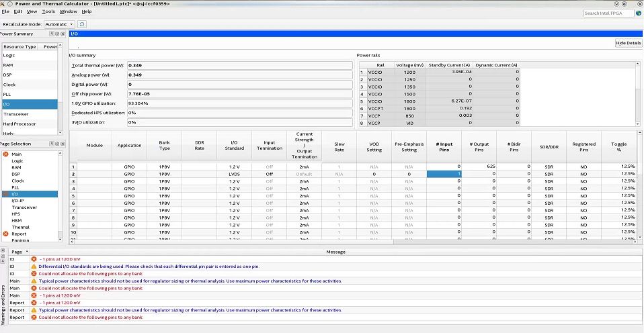Viewport: 644px width, 333px height.
Task: Click error icon in Main '-1 pins at 1200 mV' message
Action: (34, 295)
